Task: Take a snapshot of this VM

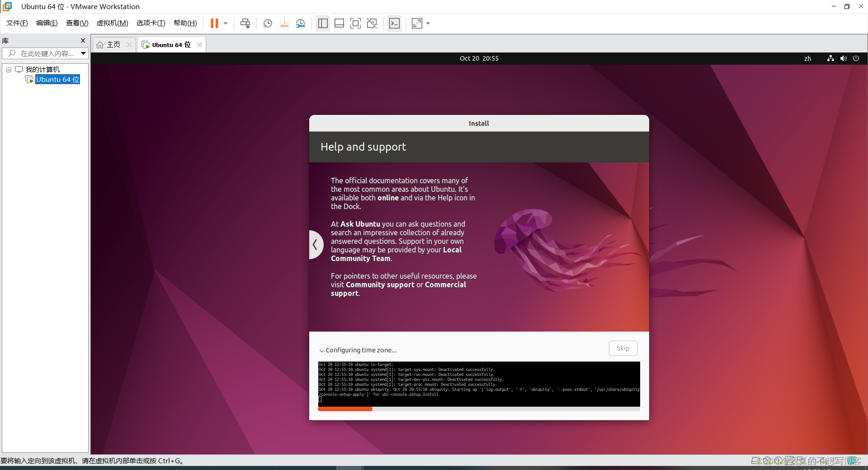Action: point(268,24)
